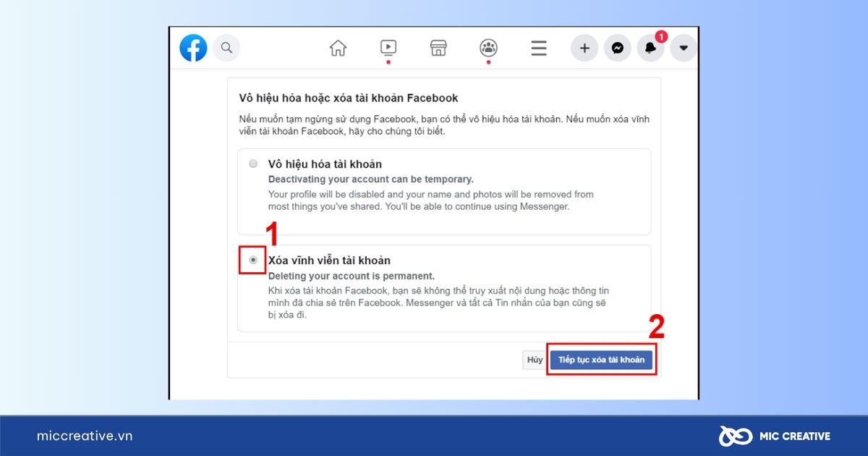Open the Facebook logo home link
The width and height of the screenshot is (868, 456).
tap(193, 48)
